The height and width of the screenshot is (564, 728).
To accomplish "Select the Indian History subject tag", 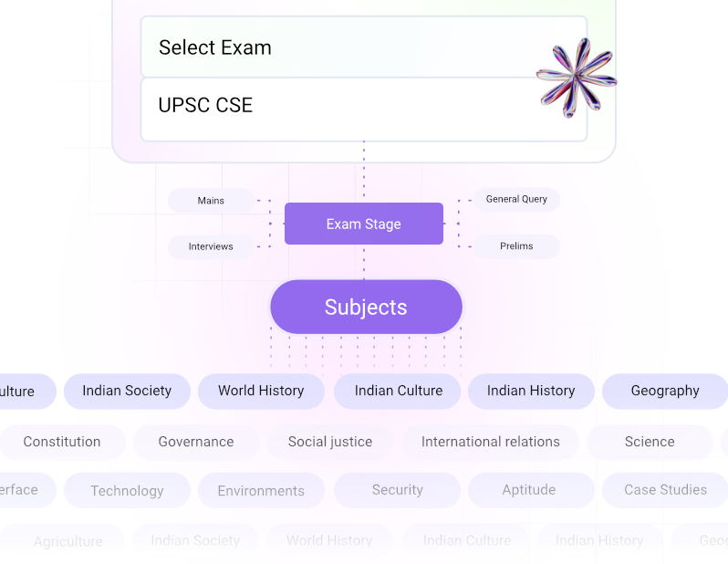I will pyautogui.click(x=531, y=391).
